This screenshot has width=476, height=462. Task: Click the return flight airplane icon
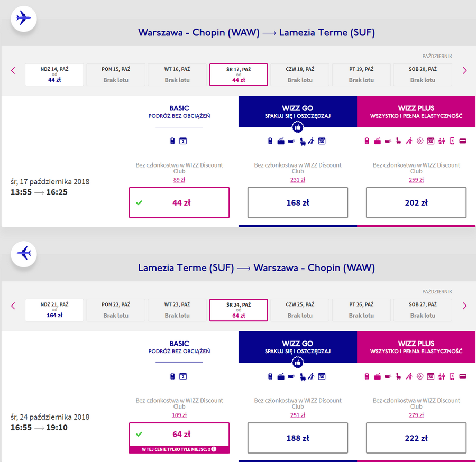pyautogui.click(x=24, y=254)
